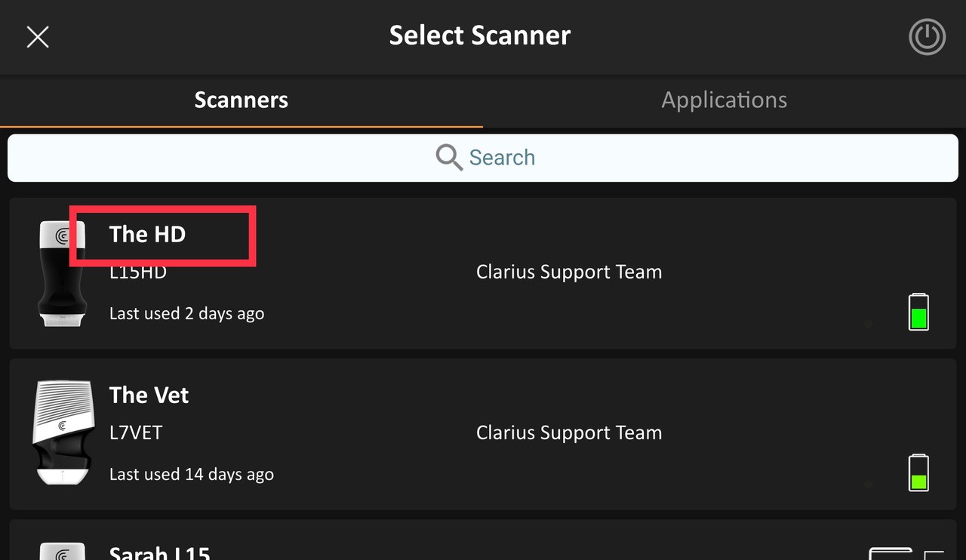
Task: Close the Select Scanner screen
Action: pos(38,36)
